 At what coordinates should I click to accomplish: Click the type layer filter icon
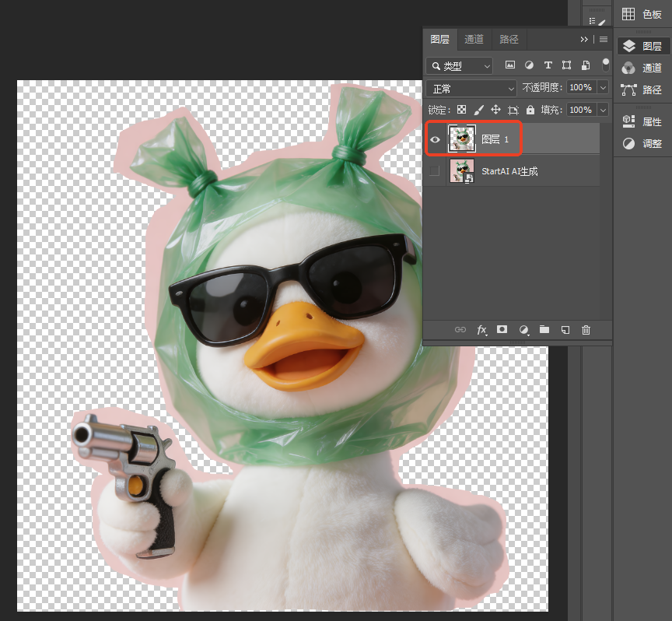coord(548,65)
